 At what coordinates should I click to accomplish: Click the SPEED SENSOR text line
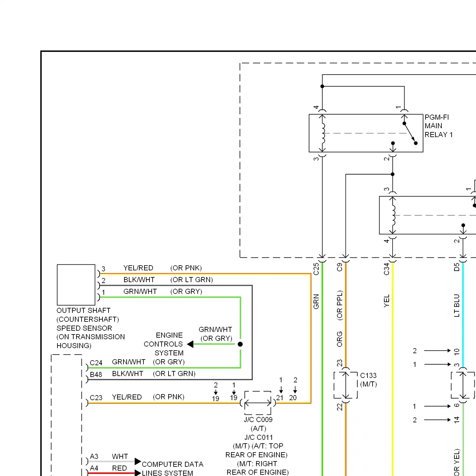(84, 328)
